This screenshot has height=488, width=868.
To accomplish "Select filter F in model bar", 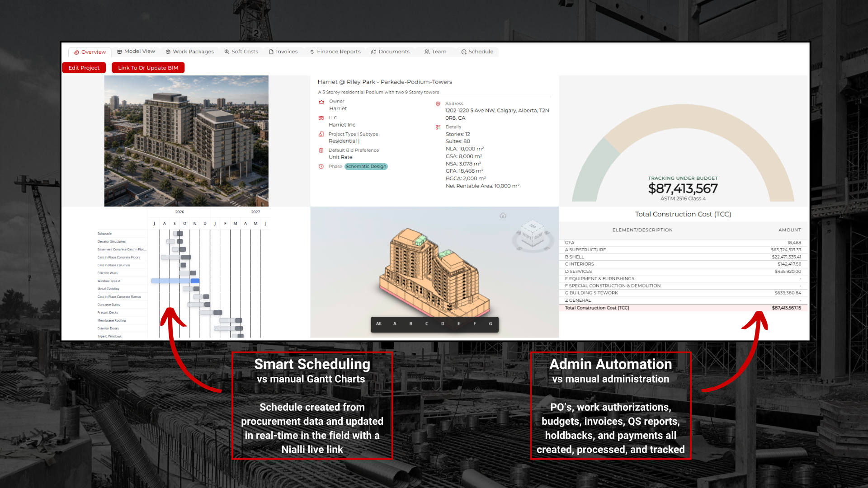I will [x=475, y=324].
